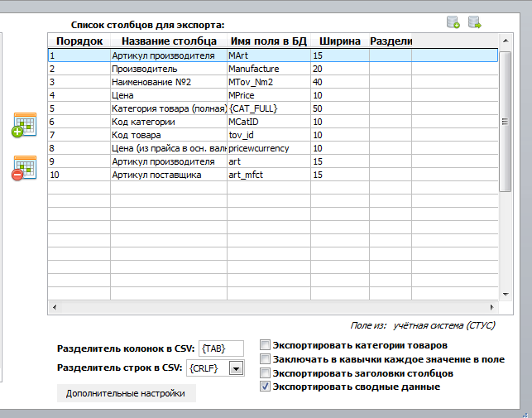
Task: Click the remove column icon with red minus
Action: [x=24, y=168]
